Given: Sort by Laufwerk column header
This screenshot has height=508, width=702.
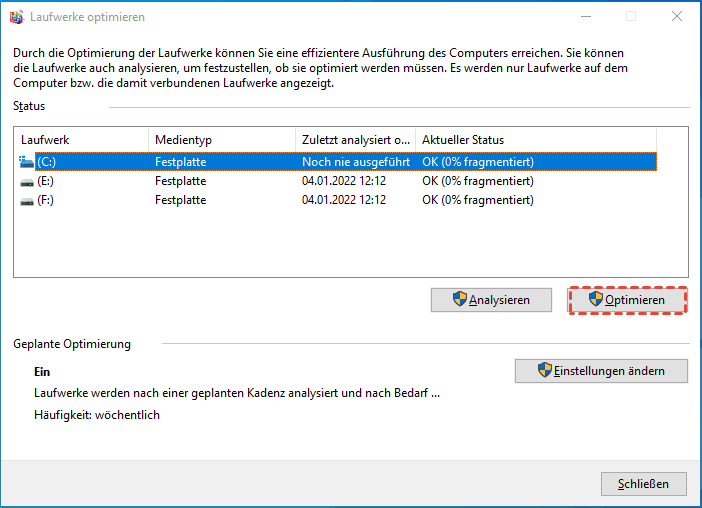Looking at the screenshot, I should click(x=80, y=140).
